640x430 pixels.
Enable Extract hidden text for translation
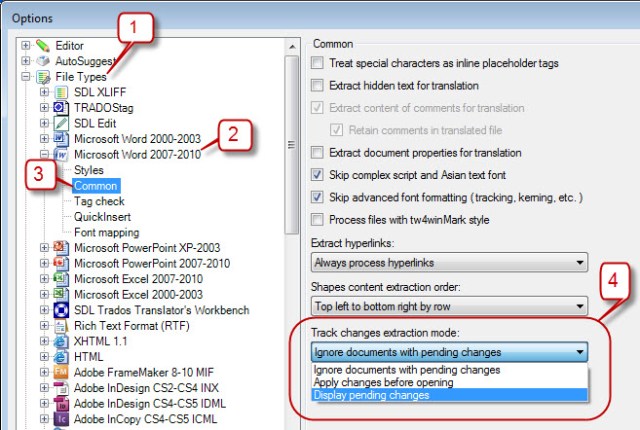pyautogui.click(x=318, y=86)
